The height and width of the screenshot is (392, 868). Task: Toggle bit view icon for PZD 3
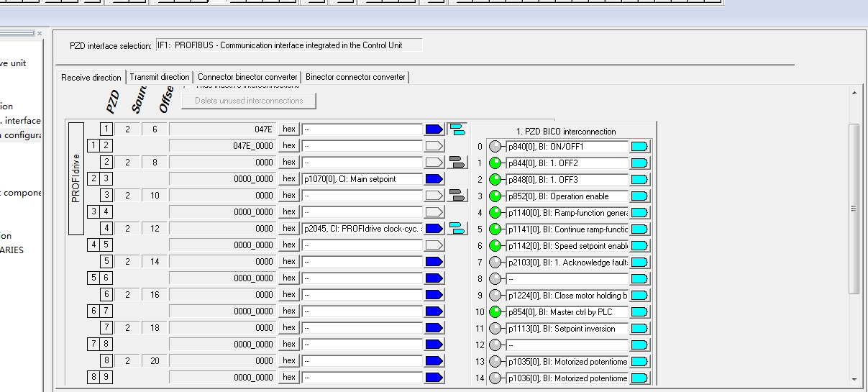pyautogui.click(x=457, y=195)
